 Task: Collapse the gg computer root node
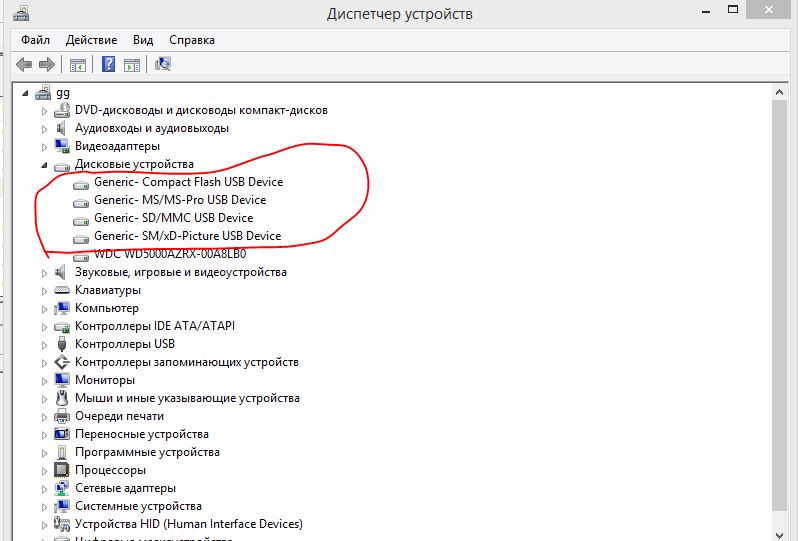[x=26, y=93]
